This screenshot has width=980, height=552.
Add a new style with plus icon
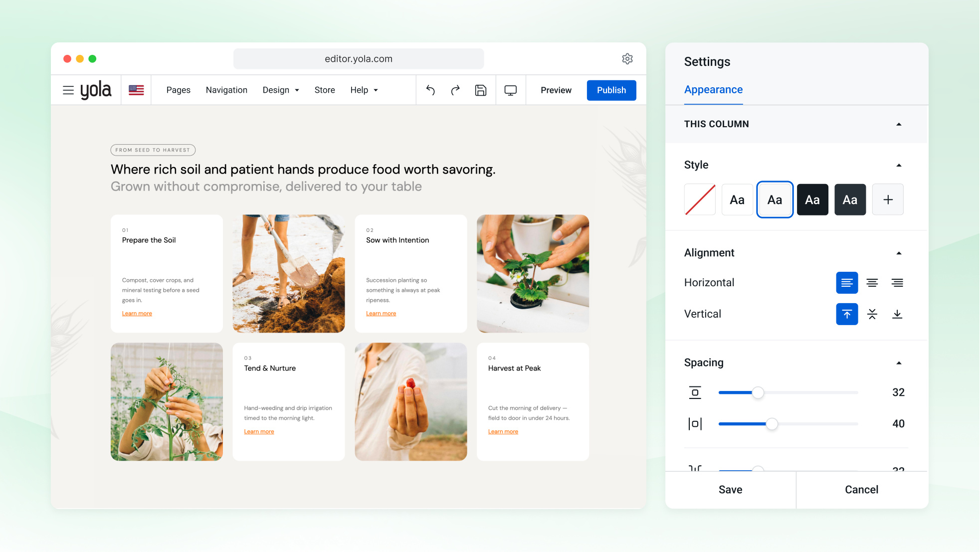(x=888, y=199)
